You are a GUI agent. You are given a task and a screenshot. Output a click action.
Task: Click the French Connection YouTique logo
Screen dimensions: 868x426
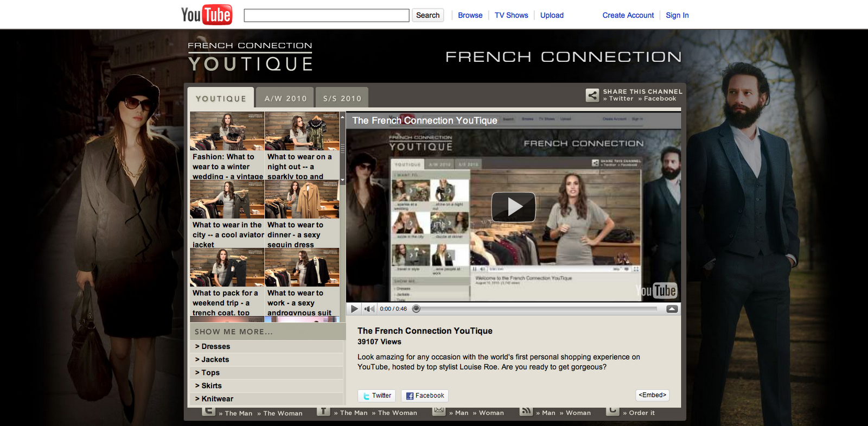[250, 57]
